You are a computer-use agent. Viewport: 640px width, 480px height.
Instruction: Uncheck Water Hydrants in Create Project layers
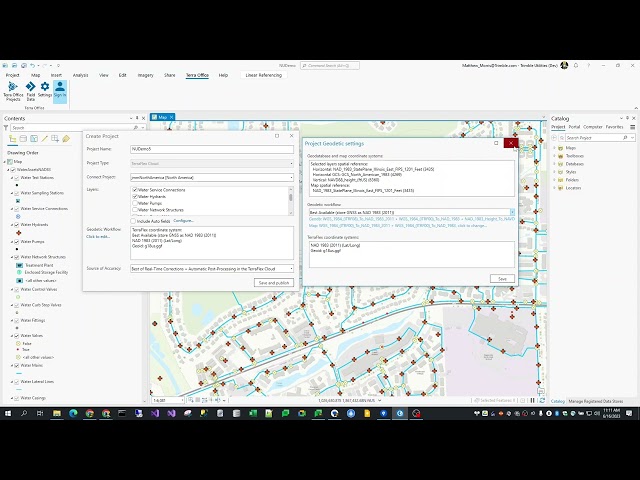pyautogui.click(x=135, y=196)
